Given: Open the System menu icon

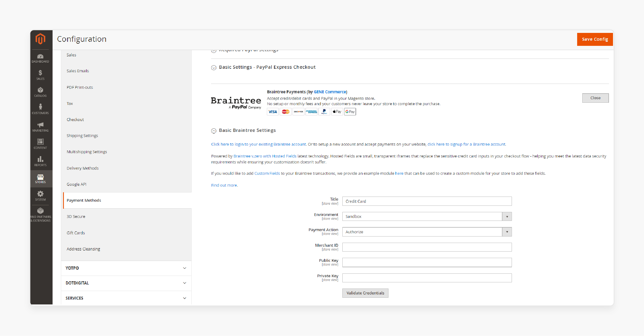Looking at the screenshot, I should (x=40, y=196).
